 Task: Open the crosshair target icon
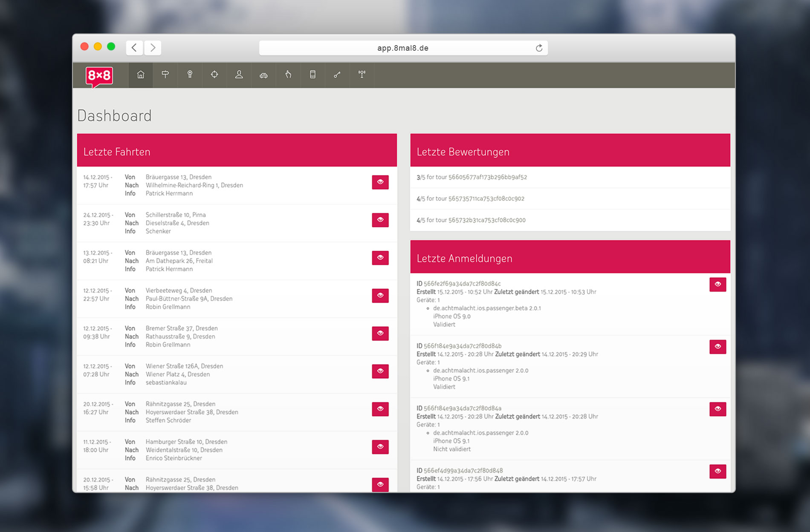coord(214,75)
